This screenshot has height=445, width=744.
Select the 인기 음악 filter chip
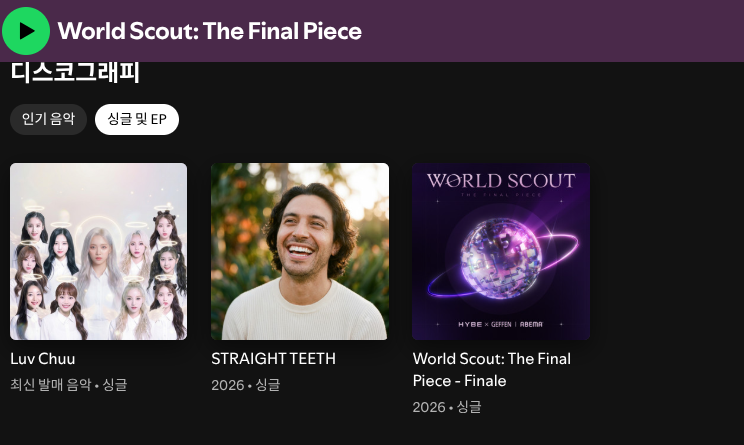pyautogui.click(x=48, y=119)
